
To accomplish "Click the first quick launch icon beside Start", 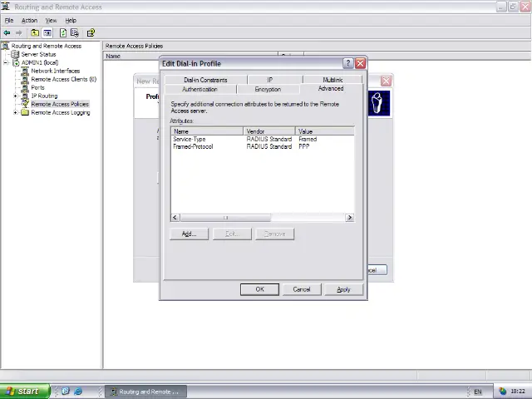I will pyautogui.click(x=66, y=392).
